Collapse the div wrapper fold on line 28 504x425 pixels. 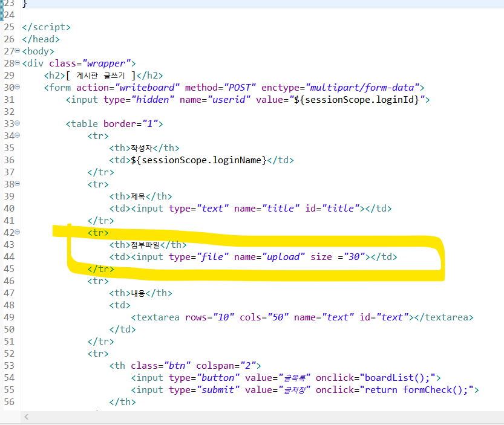pyautogui.click(x=18, y=63)
